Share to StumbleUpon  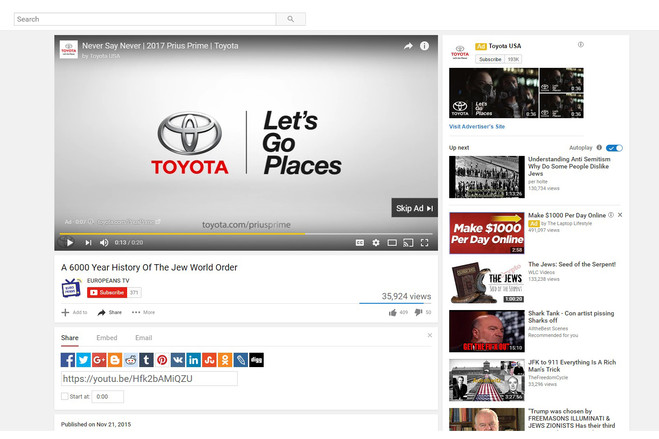[x=209, y=360]
